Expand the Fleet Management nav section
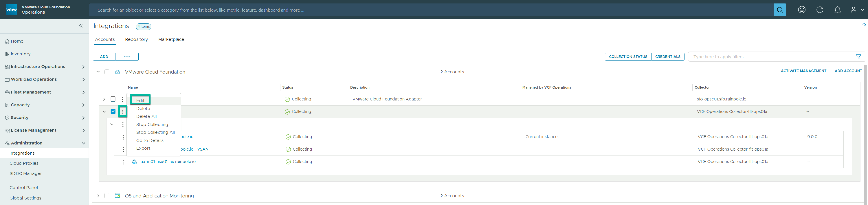This screenshot has height=205, width=868. tap(83, 92)
